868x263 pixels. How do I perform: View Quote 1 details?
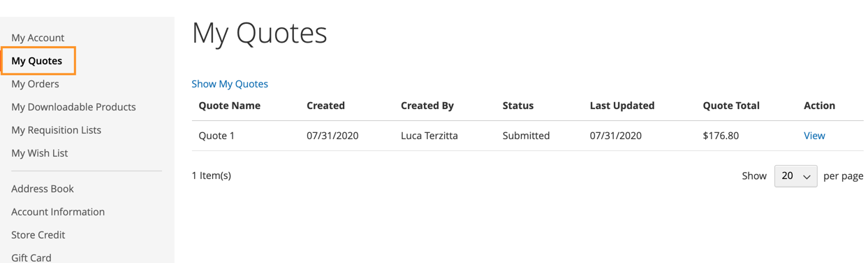point(814,136)
